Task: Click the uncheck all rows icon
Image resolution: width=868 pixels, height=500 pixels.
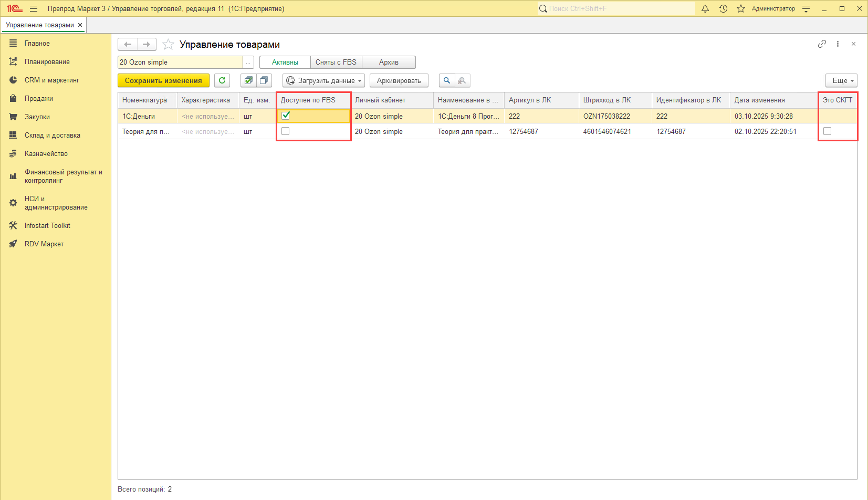Action: point(264,80)
